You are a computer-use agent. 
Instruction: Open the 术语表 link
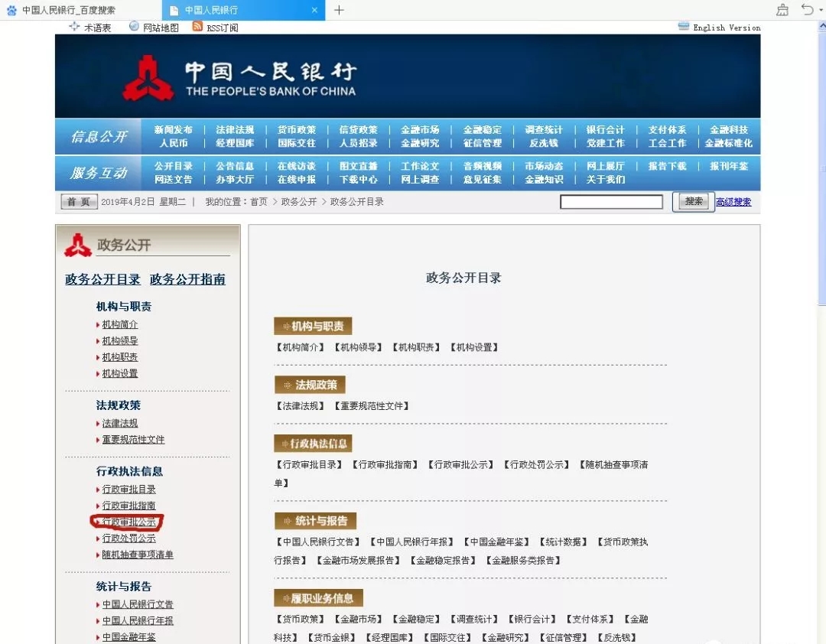click(x=97, y=28)
